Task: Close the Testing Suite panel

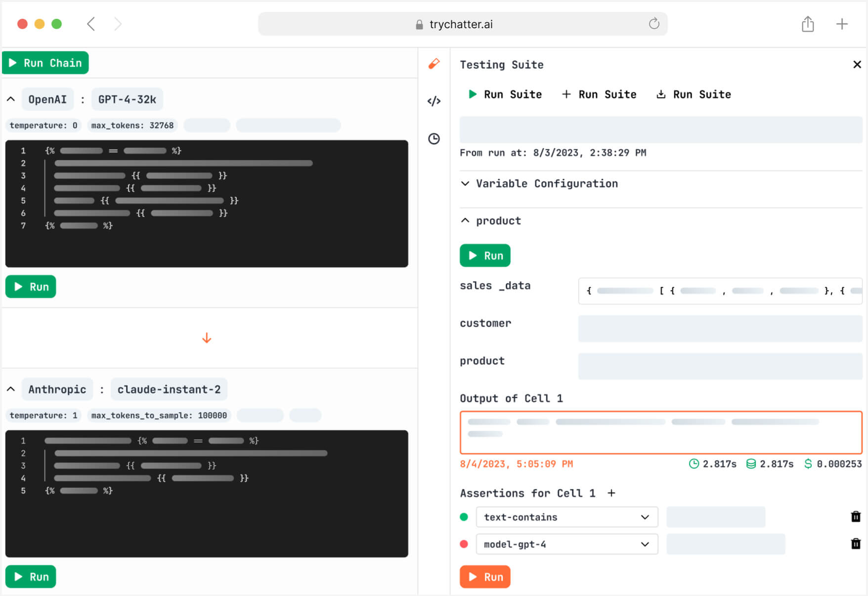Action: pyautogui.click(x=857, y=65)
